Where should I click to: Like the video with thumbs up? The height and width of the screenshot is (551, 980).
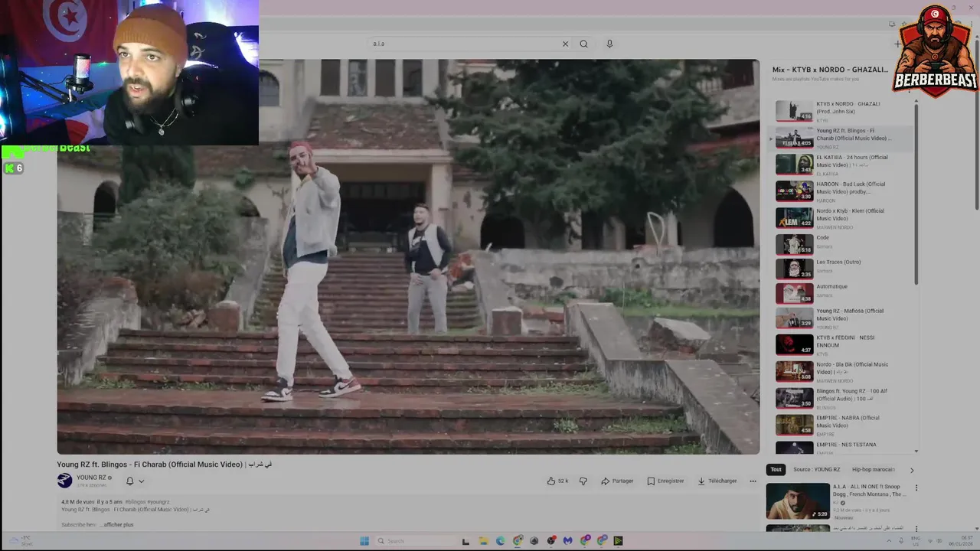pyautogui.click(x=557, y=481)
